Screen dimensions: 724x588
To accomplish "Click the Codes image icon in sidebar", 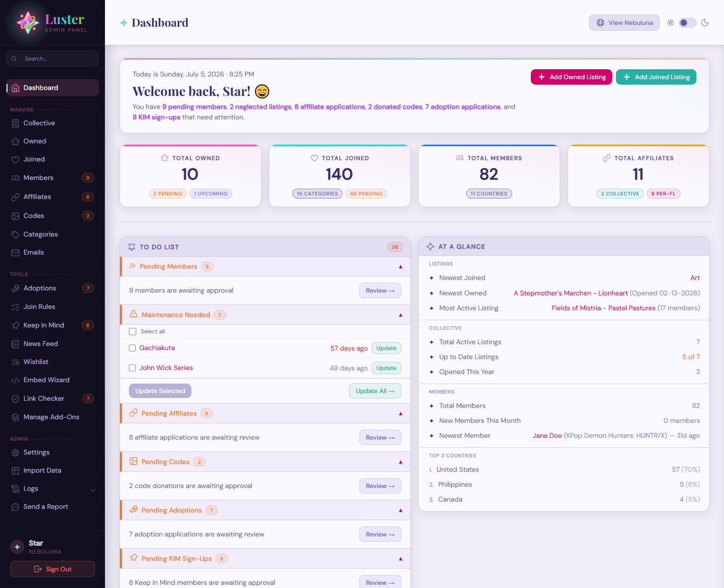I will pos(15,216).
